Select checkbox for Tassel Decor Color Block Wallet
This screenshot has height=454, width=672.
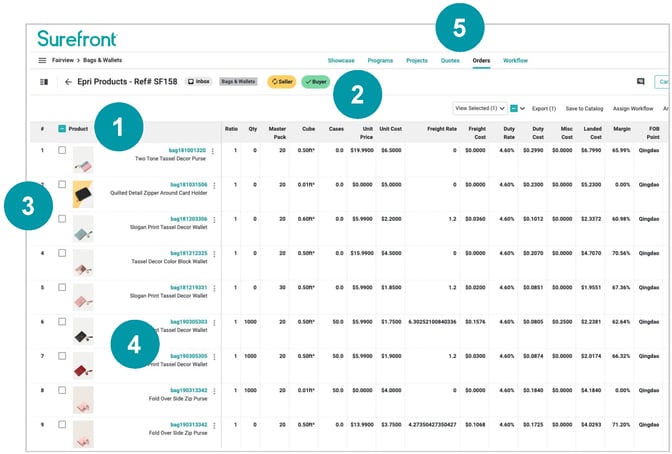[x=62, y=254]
